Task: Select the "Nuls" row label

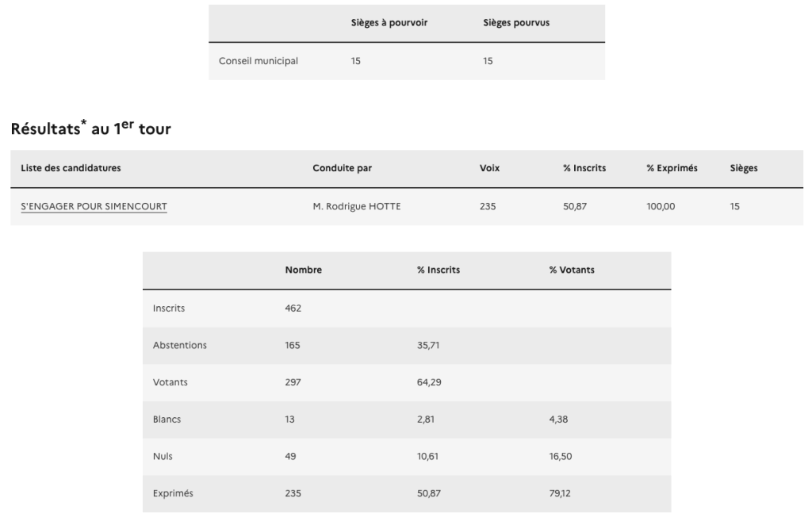Action: tap(163, 457)
